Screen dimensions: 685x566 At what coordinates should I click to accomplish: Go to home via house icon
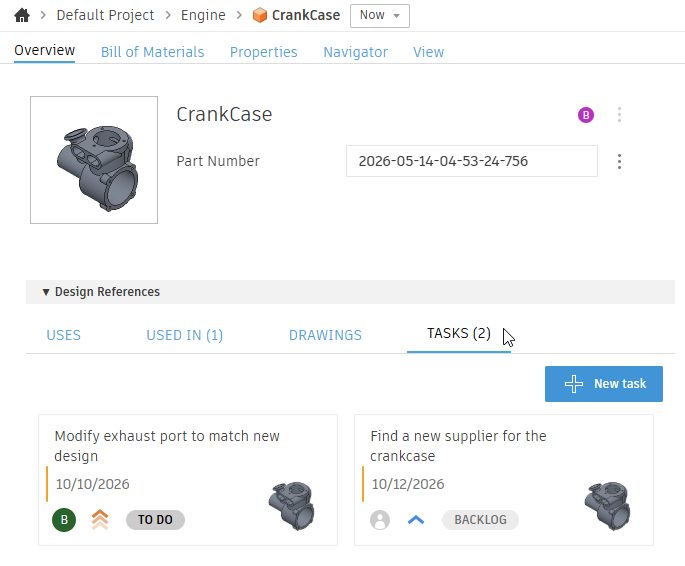pos(22,15)
